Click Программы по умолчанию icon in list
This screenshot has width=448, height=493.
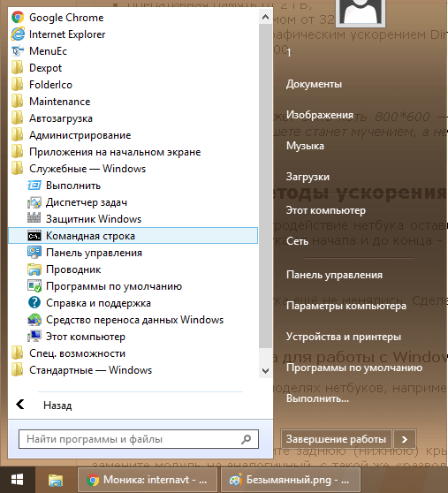(x=34, y=286)
